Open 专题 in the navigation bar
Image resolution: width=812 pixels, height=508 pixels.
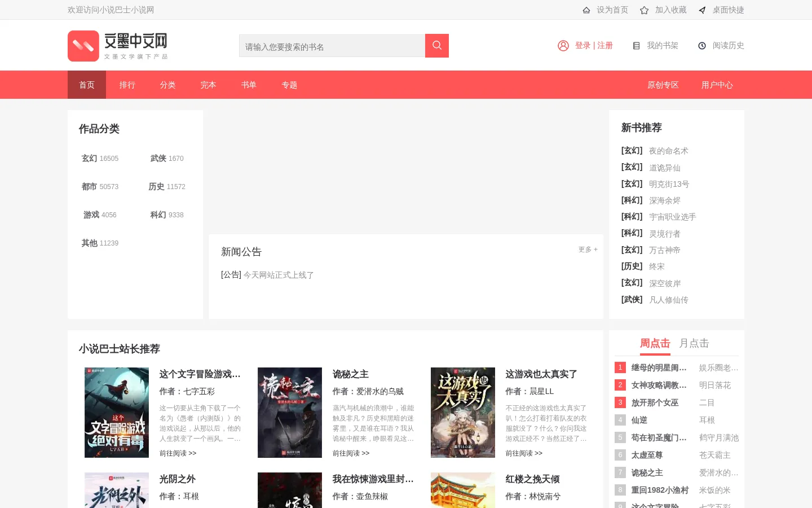(290, 85)
